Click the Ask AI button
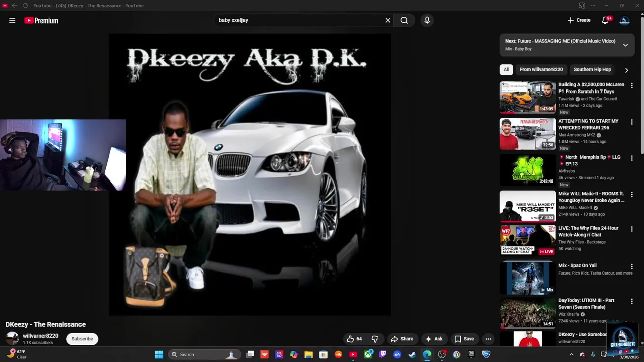 tap(434, 339)
